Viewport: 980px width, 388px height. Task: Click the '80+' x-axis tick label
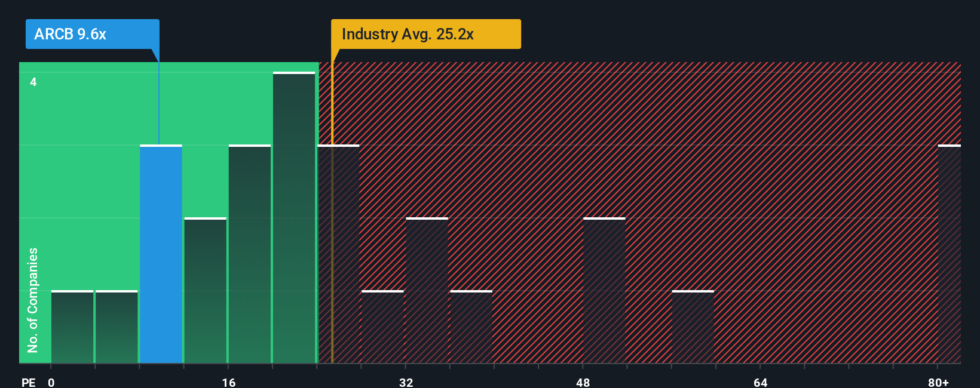[x=938, y=382]
